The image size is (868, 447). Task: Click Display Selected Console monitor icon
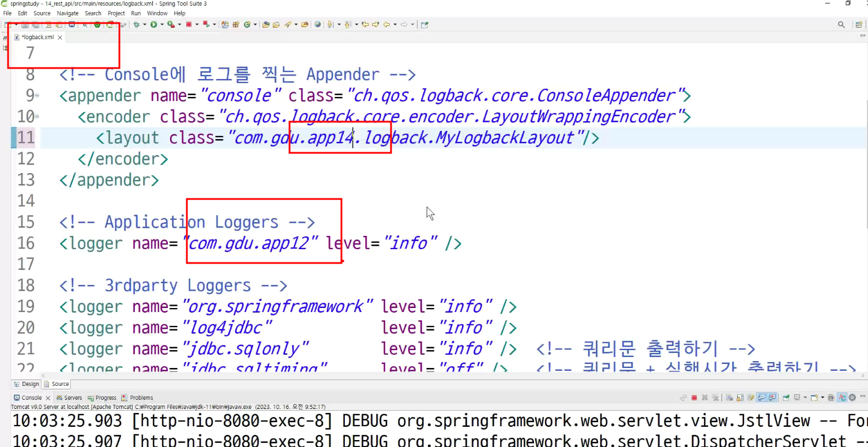point(796,397)
